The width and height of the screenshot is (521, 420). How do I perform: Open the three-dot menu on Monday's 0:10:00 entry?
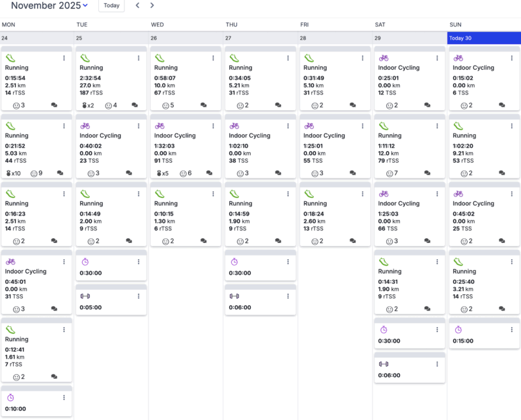coord(64,398)
